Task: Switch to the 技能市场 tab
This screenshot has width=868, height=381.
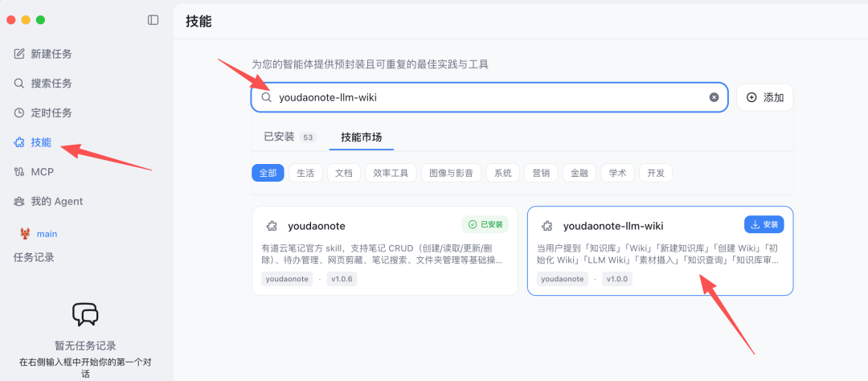Action: point(361,137)
